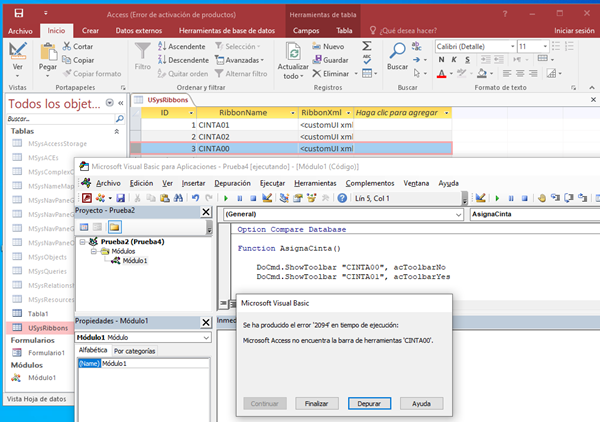Click the Finalizar button in error dialog
Viewport: 600px width, 422px height.
pyautogui.click(x=317, y=403)
